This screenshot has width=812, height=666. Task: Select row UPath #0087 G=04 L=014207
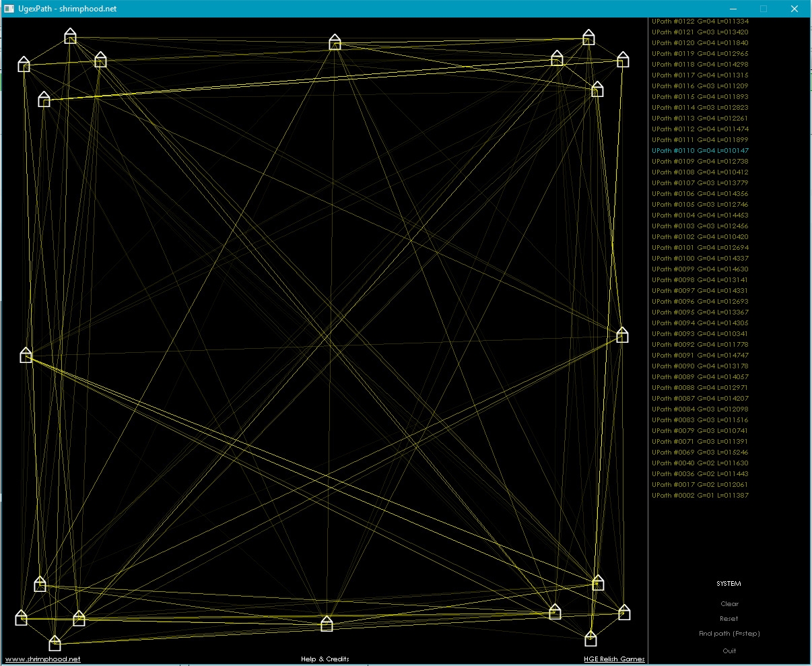click(700, 399)
